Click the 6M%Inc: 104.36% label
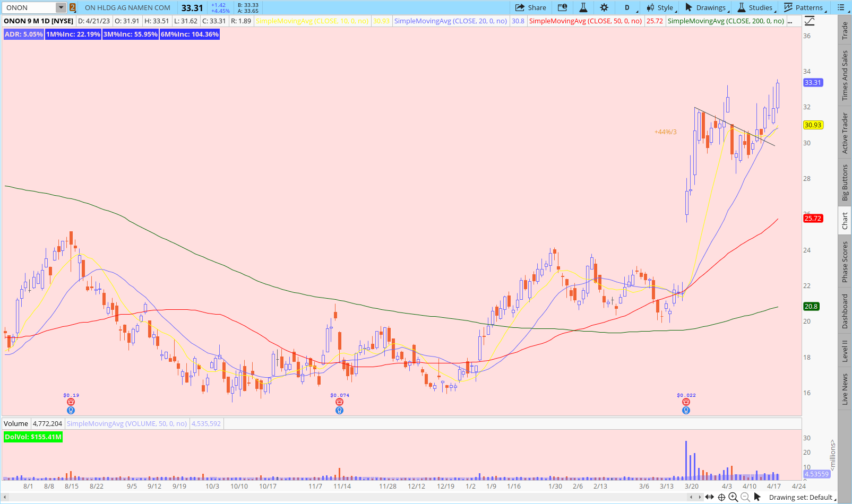852x504 pixels. tap(190, 34)
